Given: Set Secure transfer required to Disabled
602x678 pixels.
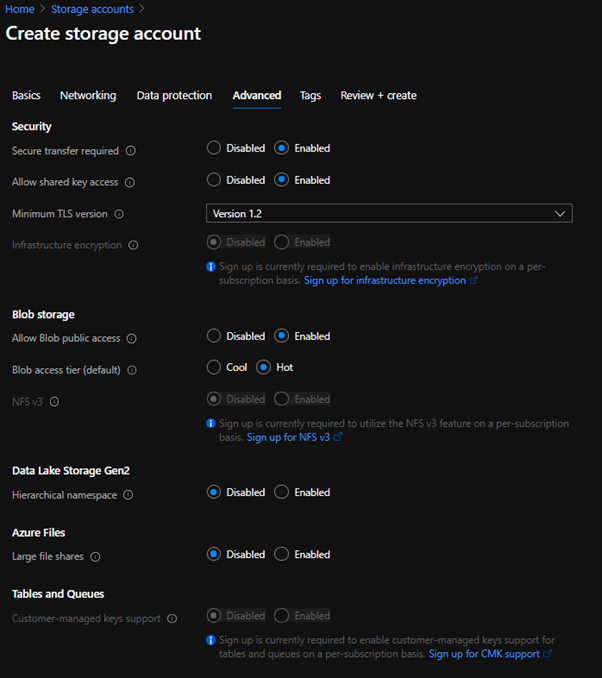Looking at the screenshot, I should tap(214, 148).
